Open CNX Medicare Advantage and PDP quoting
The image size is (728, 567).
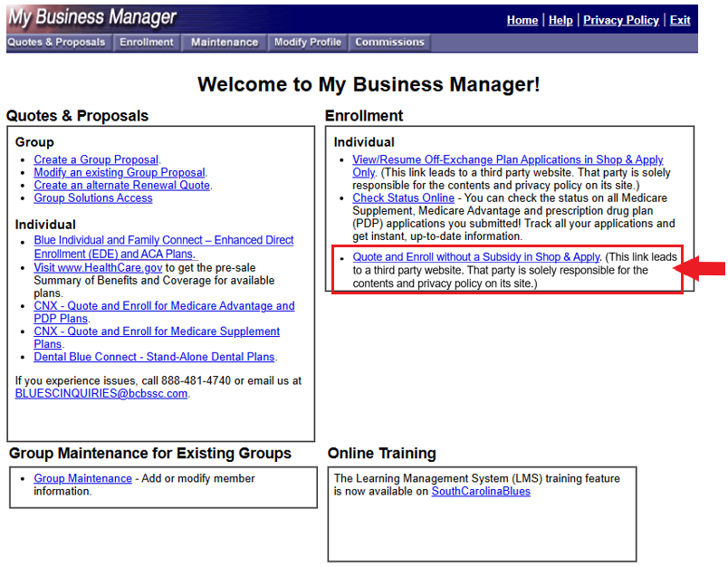[x=164, y=305]
